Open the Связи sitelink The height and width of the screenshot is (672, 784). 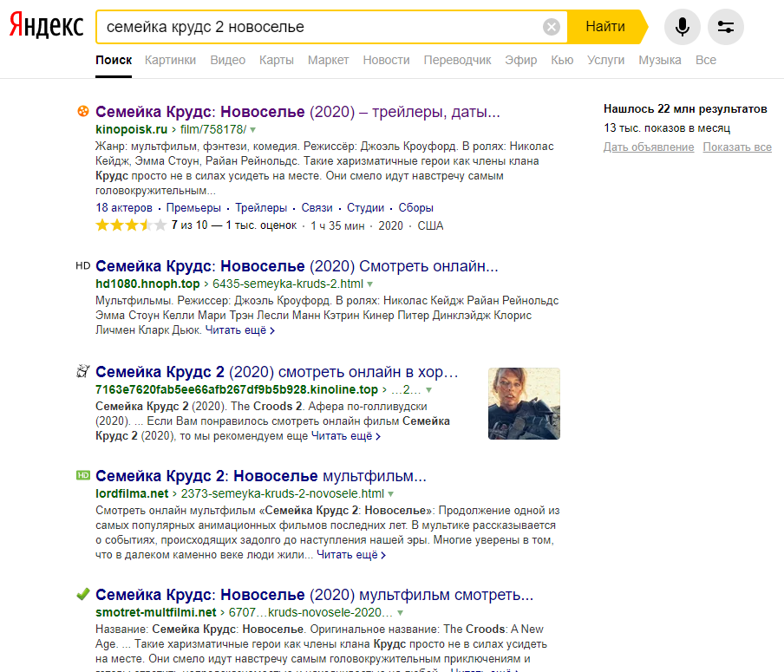point(317,207)
